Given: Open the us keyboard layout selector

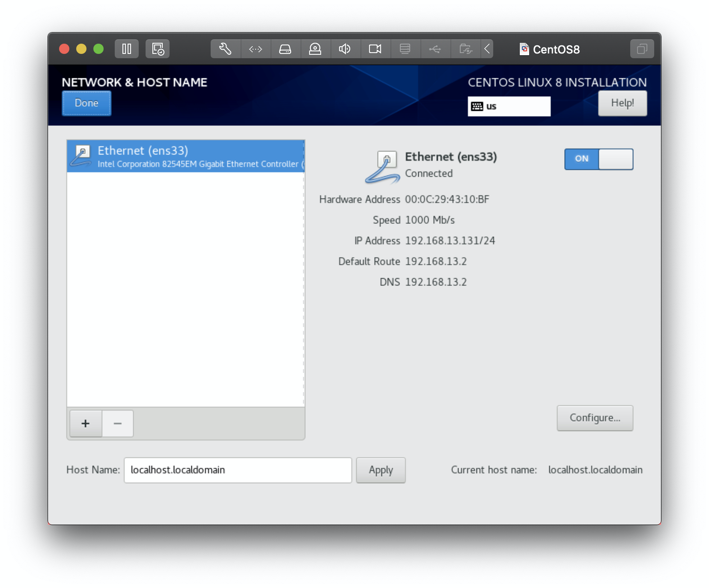Looking at the screenshot, I should pos(509,106).
